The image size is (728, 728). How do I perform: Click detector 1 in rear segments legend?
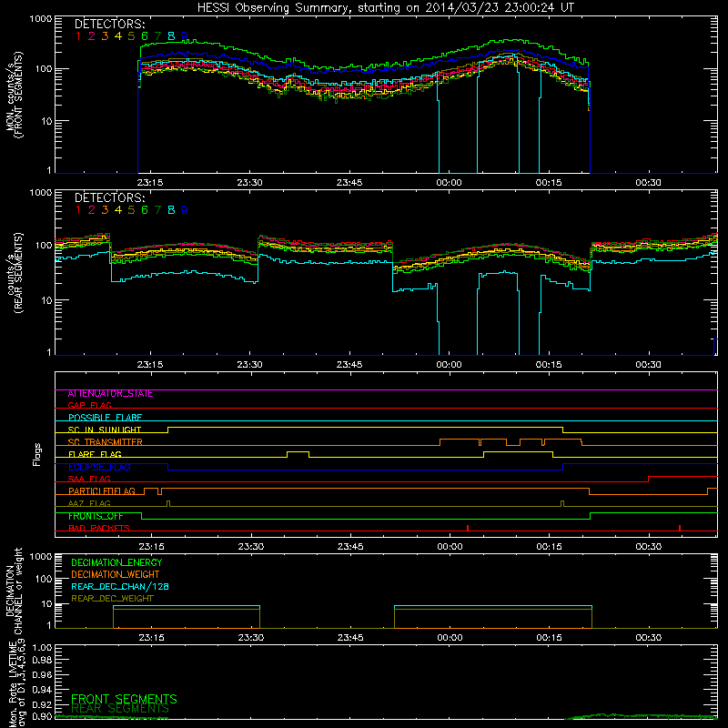click(x=78, y=210)
